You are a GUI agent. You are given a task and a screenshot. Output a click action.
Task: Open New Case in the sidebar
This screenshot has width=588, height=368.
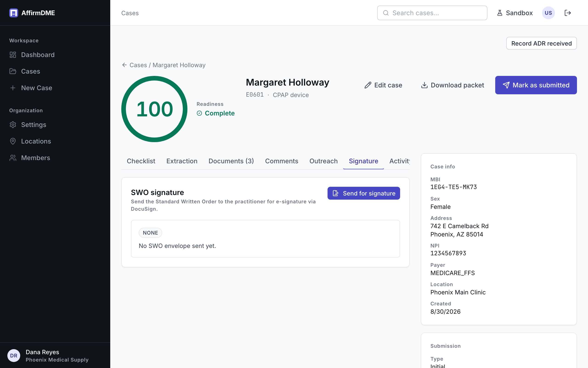pyautogui.click(x=37, y=88)
